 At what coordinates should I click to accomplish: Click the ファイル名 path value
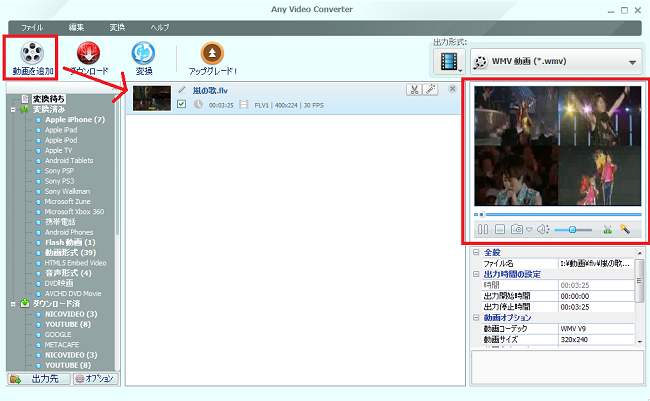tap(596, 263)
